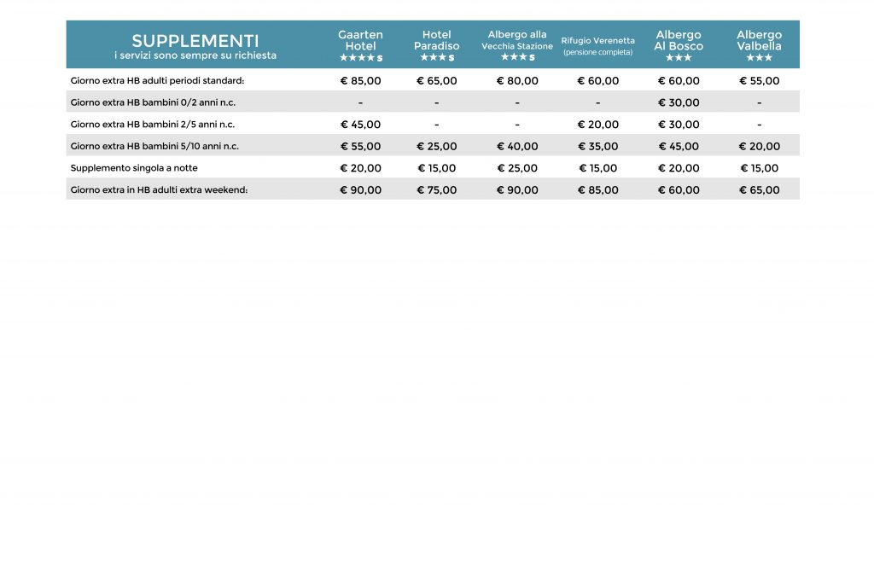Click € 60,00 Al Bosco weekend price
This screenshot has height=588, width=874.
(x=679, y=190)
